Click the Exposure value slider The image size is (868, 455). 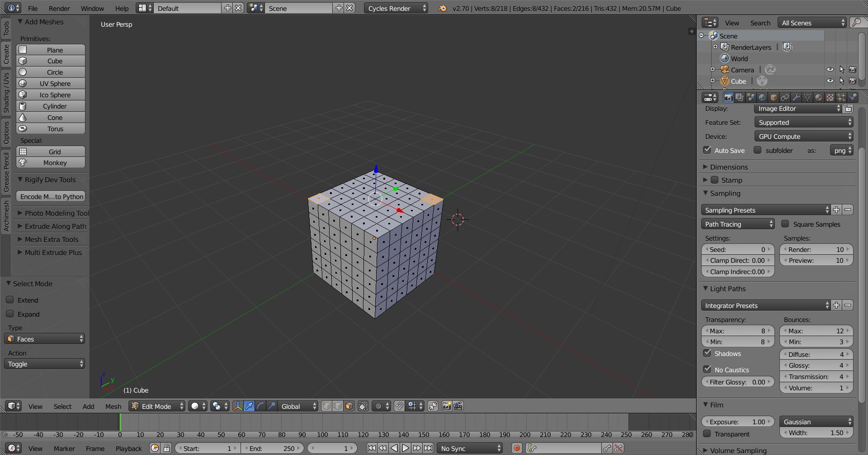(x=737, y=422)
